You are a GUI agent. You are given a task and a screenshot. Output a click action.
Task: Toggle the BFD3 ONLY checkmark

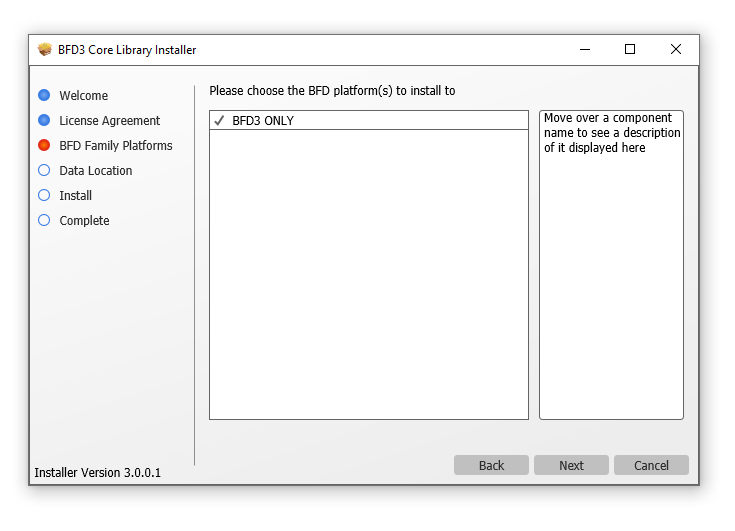click(219, 120)
